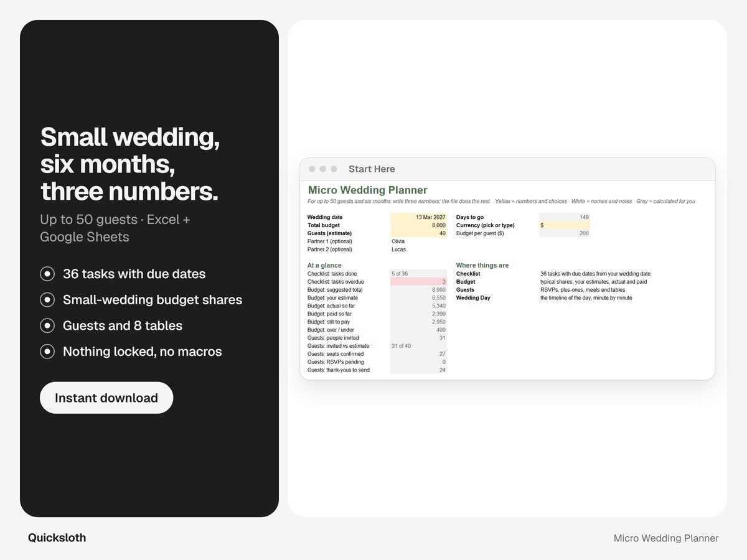Open the Checklist link under Where things are

[468, 274]
